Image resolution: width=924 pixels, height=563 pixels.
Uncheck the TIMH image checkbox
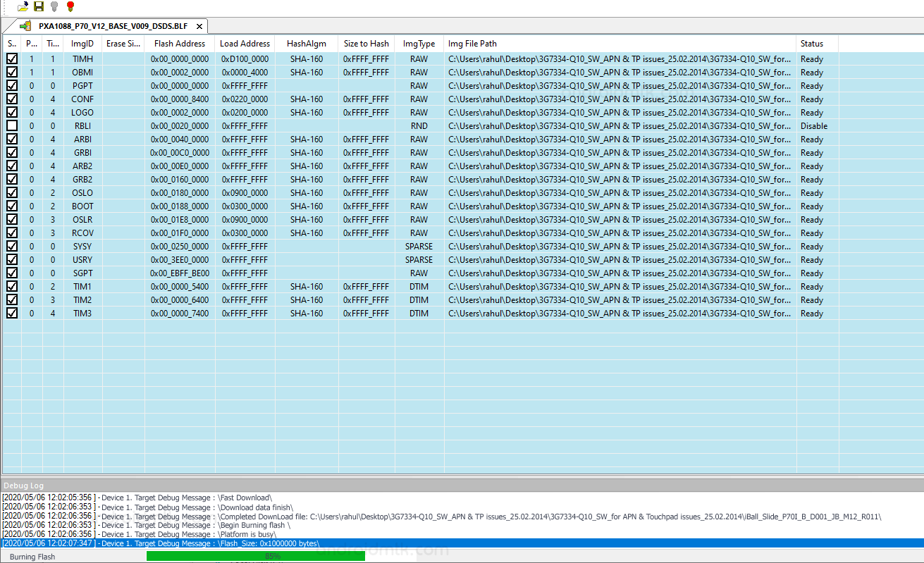click(x=12, y=59)
